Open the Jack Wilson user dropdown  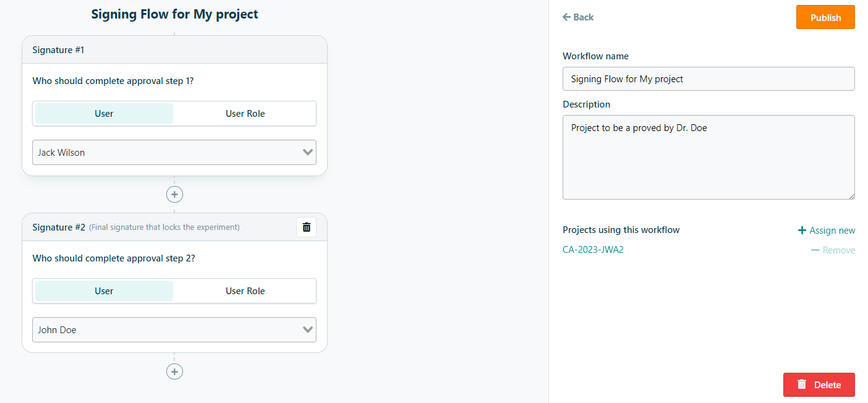(174, 153)
